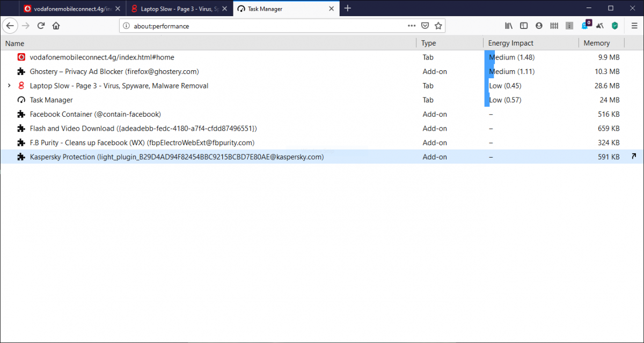Click the 516 KB memory value
Image resolution: width=644 pixels, height=343 pixels.
tap(609, 114)
